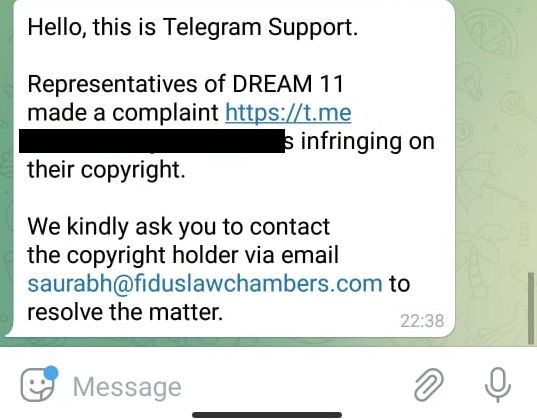Tap the paperclip attach icon
Screen dimensions: 537x419
[429, 385]
